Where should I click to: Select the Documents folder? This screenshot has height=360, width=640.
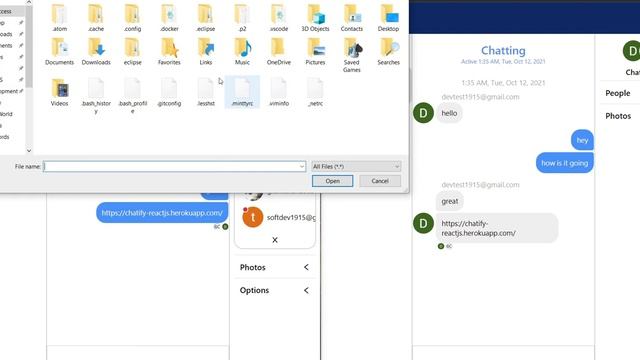click(x=60, y=52)
